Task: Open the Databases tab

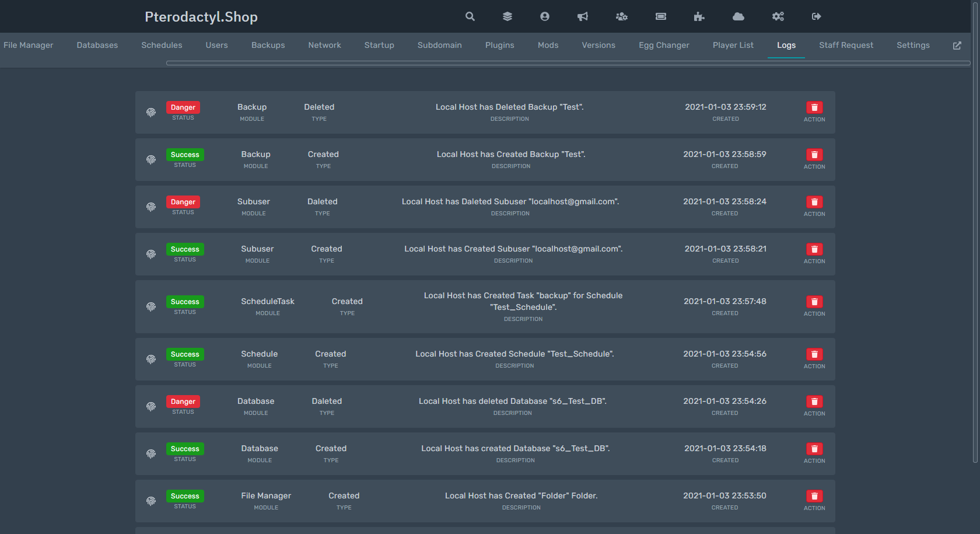Action: coord(97,45)
